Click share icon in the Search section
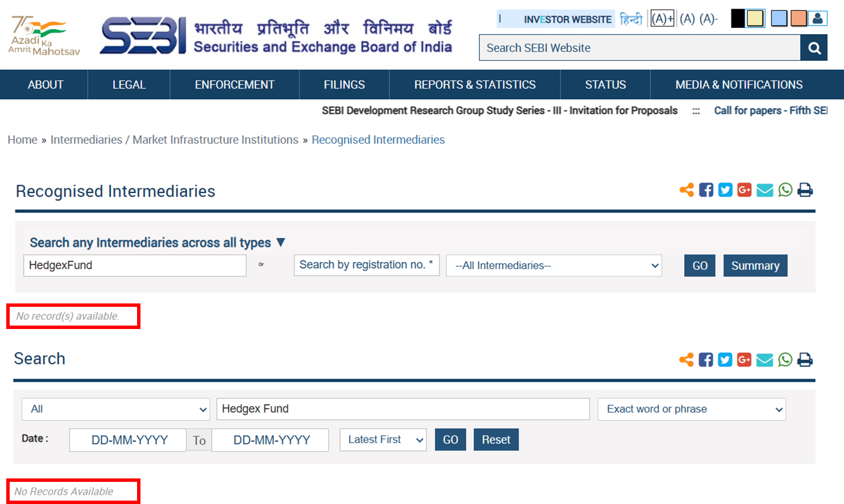Viewport: 844px width, 504px height. 686,360
